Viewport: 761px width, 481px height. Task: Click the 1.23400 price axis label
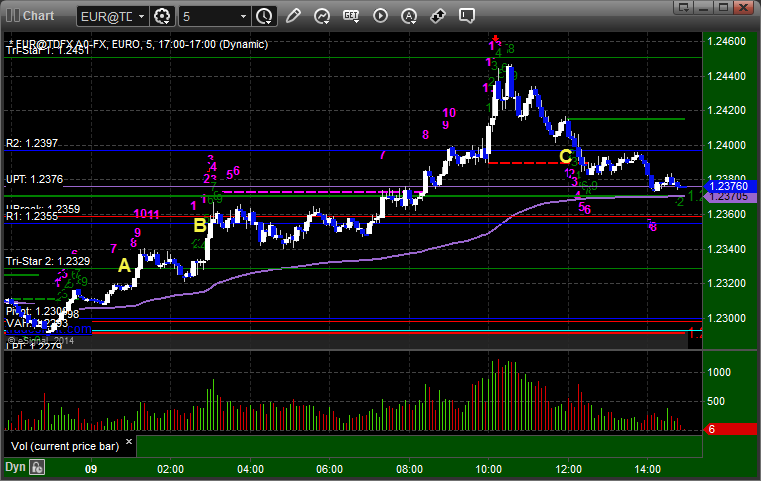(x=727, y=249)
